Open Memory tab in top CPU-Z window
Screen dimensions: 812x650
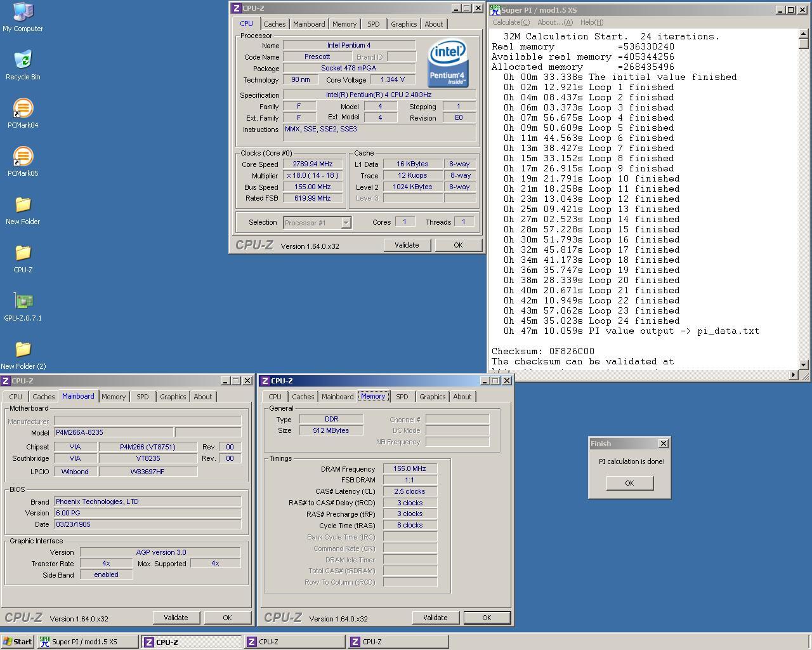(344, 24)
